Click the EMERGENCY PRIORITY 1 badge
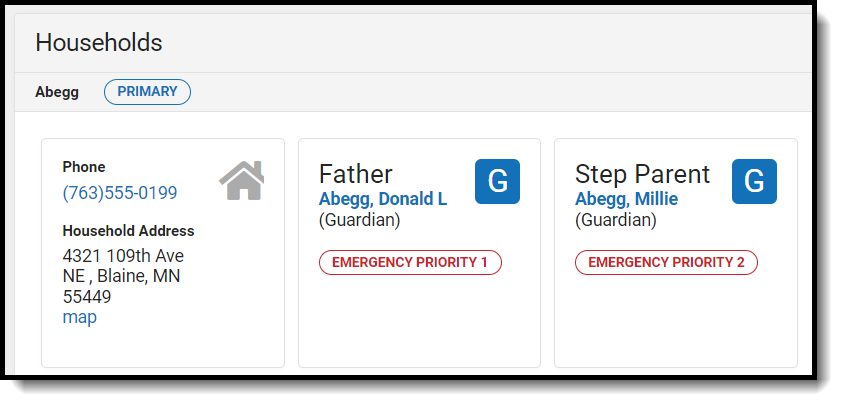This screenshot has height=405, width=842. 410,262
